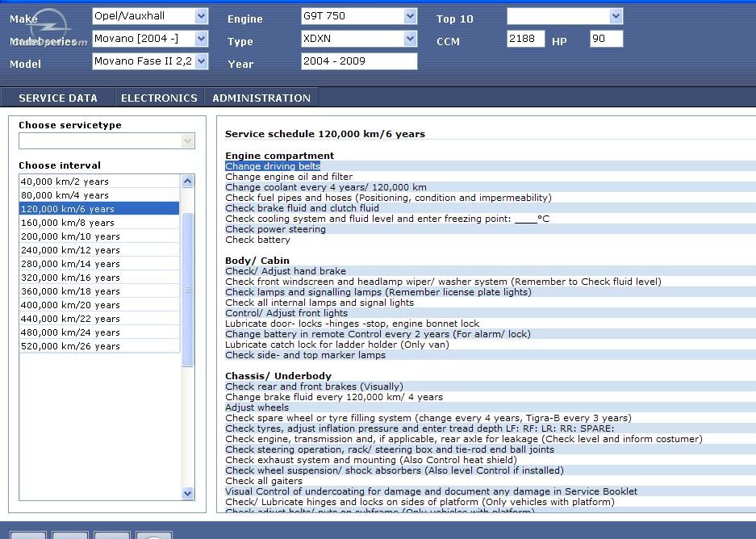
Task: Select the 80,000 km/4 years interval
Action: [x=99, y=195]
